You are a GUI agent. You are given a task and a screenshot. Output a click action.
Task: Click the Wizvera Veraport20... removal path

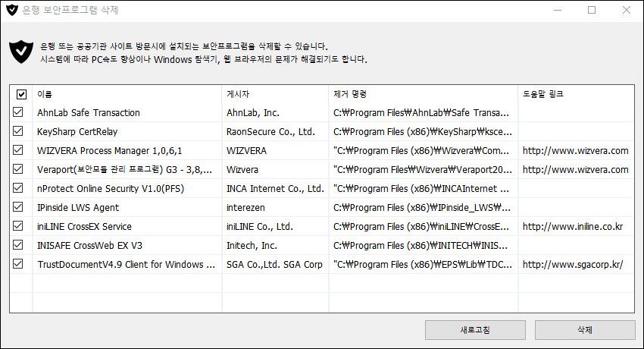click(x=423, y=170)
